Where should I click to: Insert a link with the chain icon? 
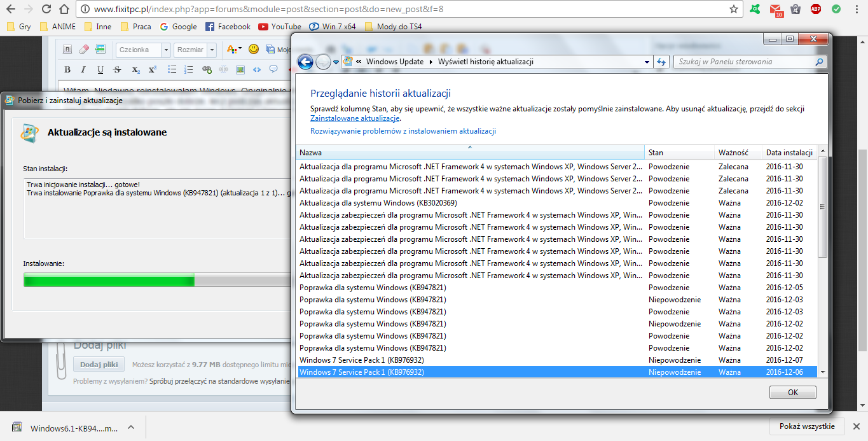click(207, 69)
